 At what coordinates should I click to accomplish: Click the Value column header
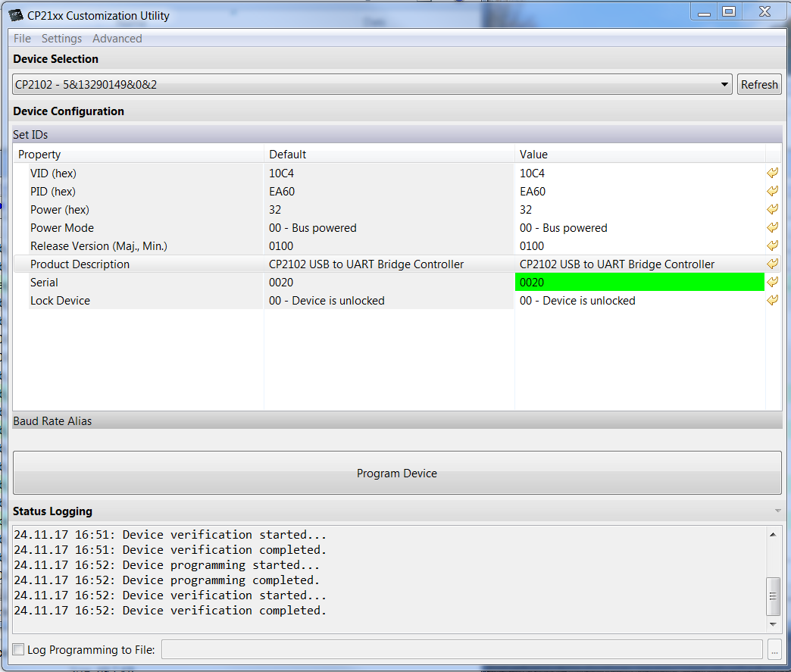pos(639,155)
